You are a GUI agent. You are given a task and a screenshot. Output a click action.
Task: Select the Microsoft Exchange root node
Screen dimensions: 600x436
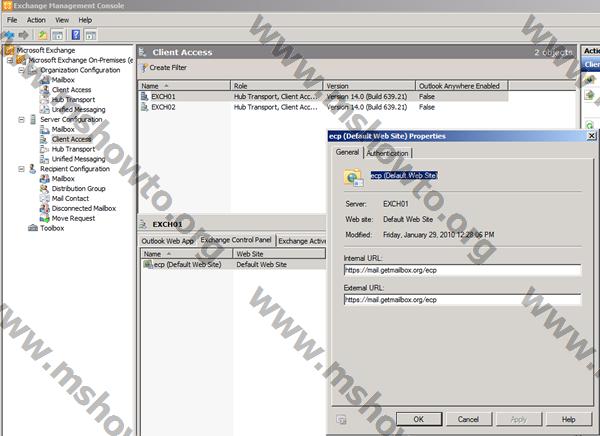[46, 50]
